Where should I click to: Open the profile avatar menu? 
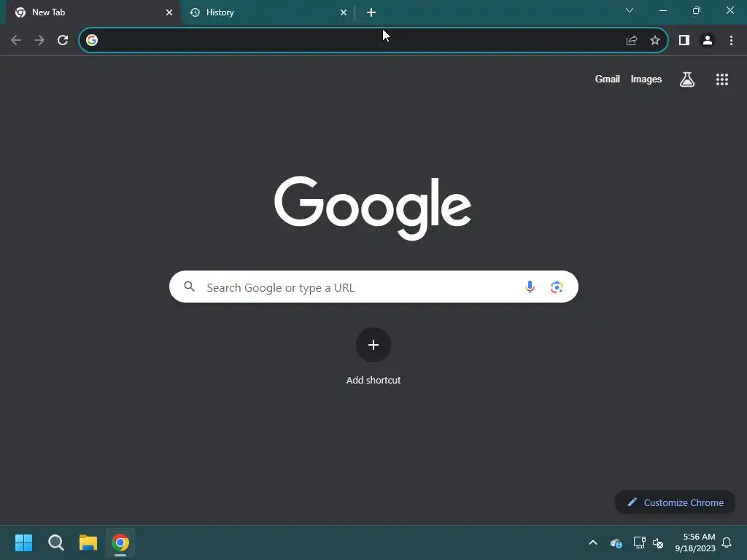pos(708,41)
